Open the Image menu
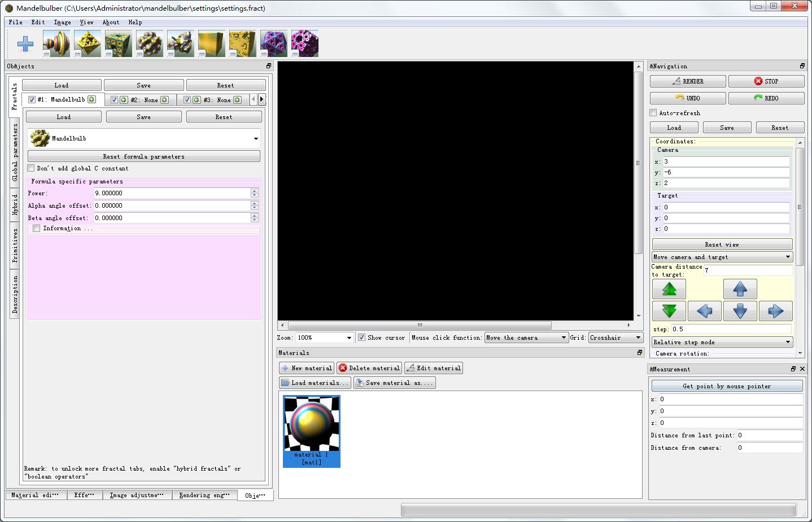 click(x=62, y=23)
